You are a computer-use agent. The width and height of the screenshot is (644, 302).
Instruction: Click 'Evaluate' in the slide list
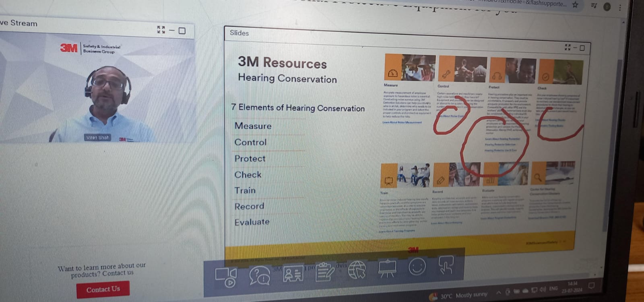click(x=252, y=221)
